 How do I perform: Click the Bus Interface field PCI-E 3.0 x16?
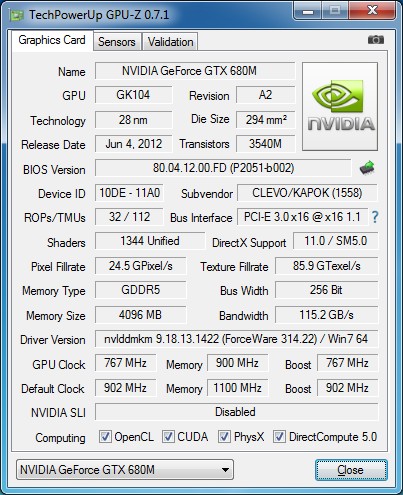(x=303, y=217)
